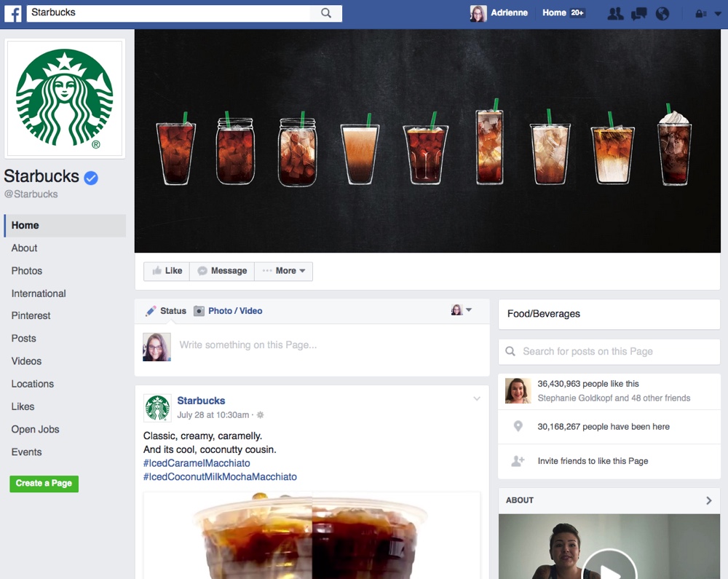The image size is (728, 579).
Task: Open the post options chevron
Action: 477,399
